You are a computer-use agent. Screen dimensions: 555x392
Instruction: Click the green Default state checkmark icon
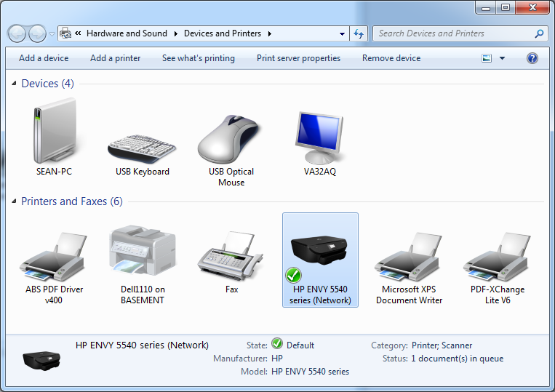coord(277,343)
